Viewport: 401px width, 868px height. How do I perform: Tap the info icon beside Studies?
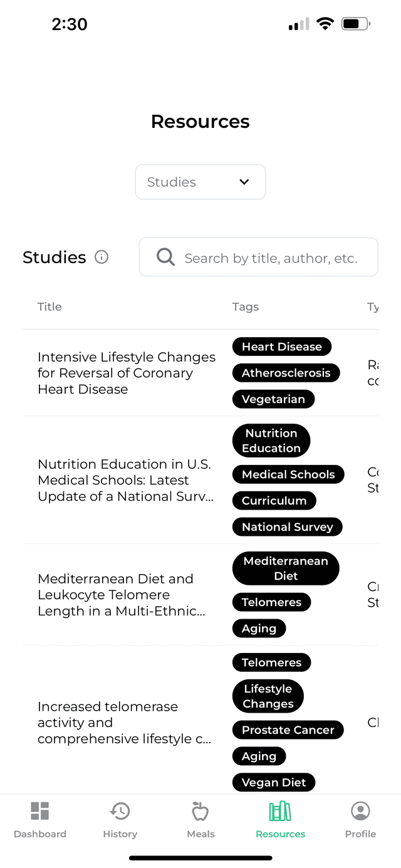click(102, 257)
